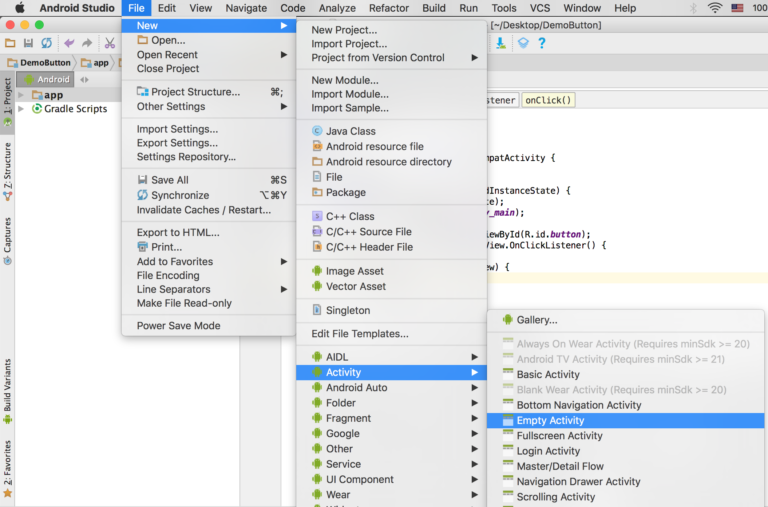The height and width of the screenshot is (507, 768).
Task: Open the Structure tool window
Action: tap(7, 171)
